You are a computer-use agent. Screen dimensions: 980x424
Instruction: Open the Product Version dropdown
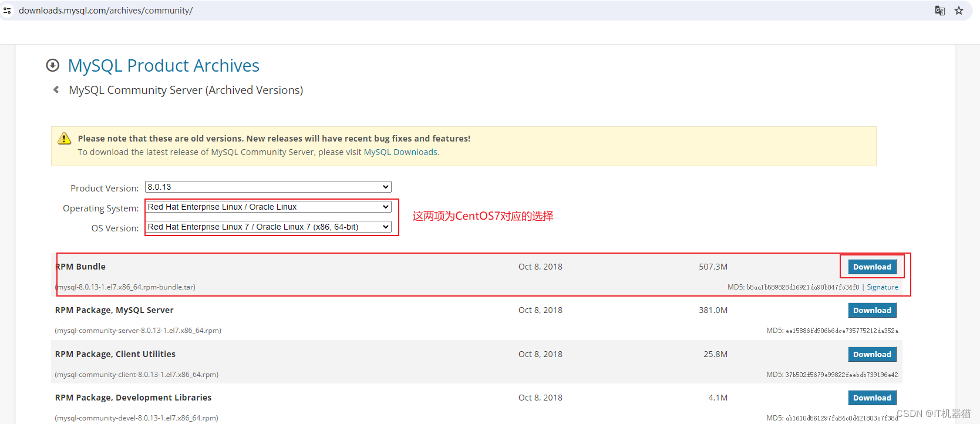point(268,187)
